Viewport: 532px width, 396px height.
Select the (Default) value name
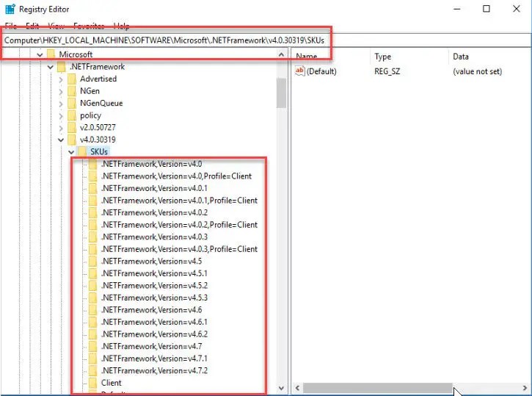click(321, 71)
